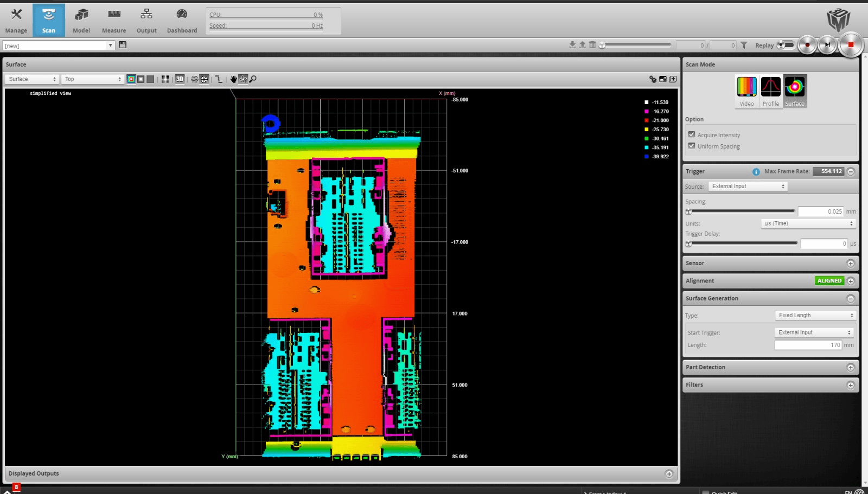Toggle the 3D view button
This screenshot has height=494, width=868.
(180, 79)
